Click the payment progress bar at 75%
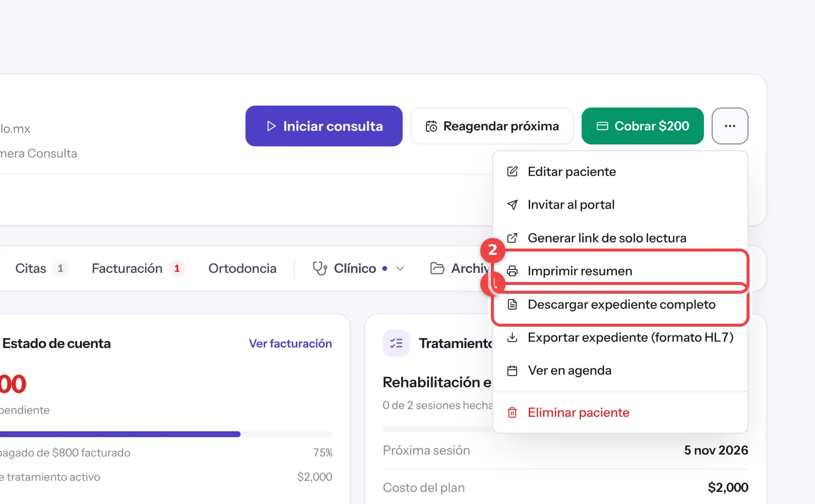 (166, 434)
